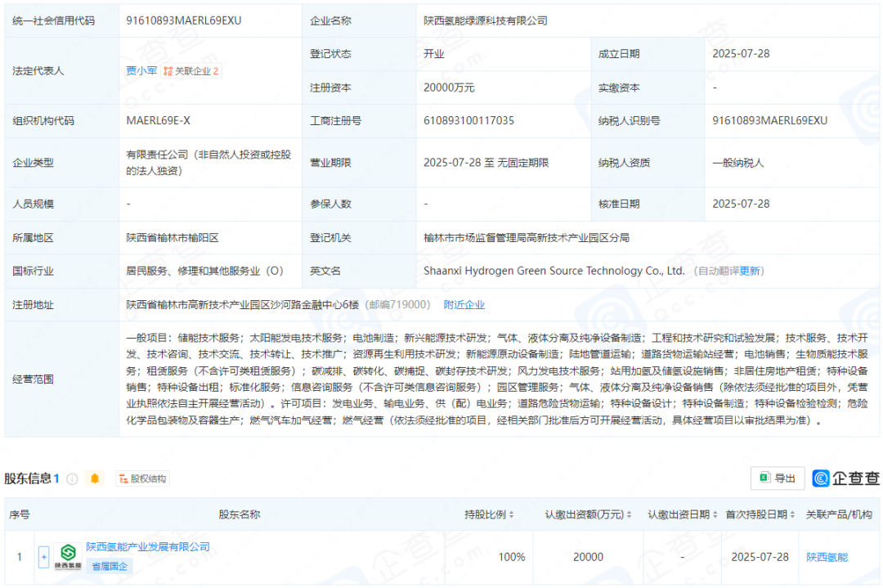Click subscribed capital 20000 cell
The image size is (883, 588).
point(588,557)
